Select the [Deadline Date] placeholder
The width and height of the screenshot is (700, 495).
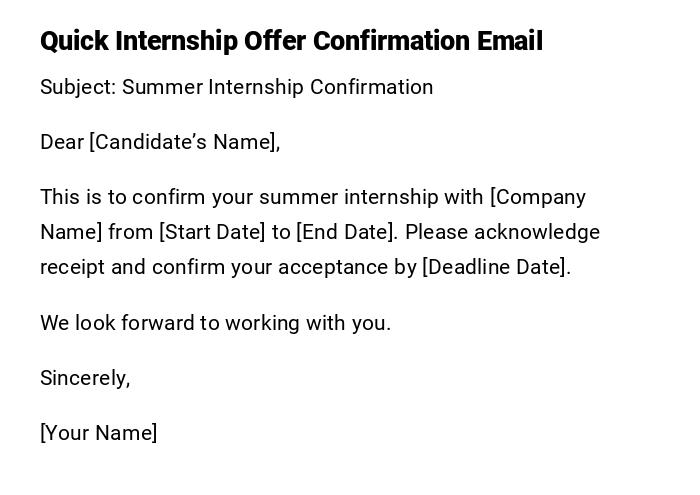click(x=495, y=268)
